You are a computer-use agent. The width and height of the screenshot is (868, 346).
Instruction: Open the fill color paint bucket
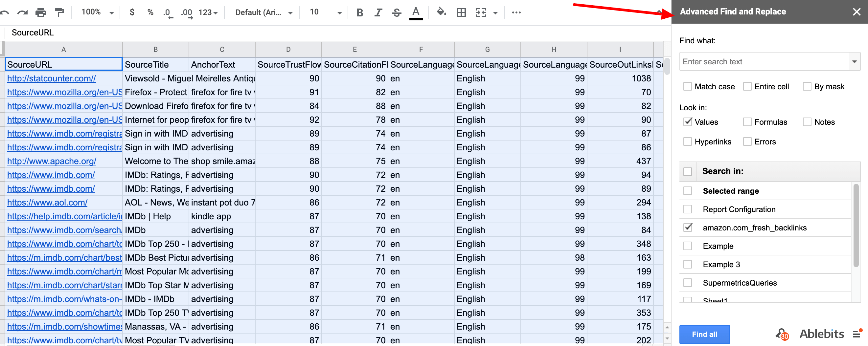pos(441,12)
